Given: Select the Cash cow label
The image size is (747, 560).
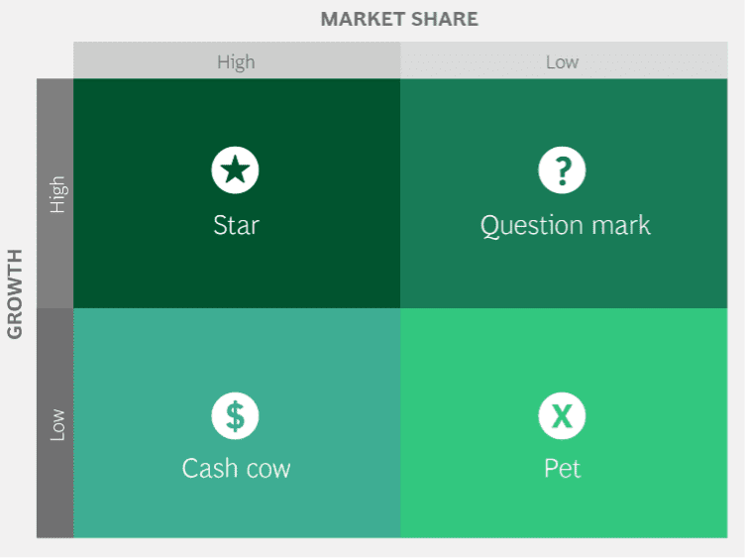Looking at the screenshot, I should coord(237,469).
